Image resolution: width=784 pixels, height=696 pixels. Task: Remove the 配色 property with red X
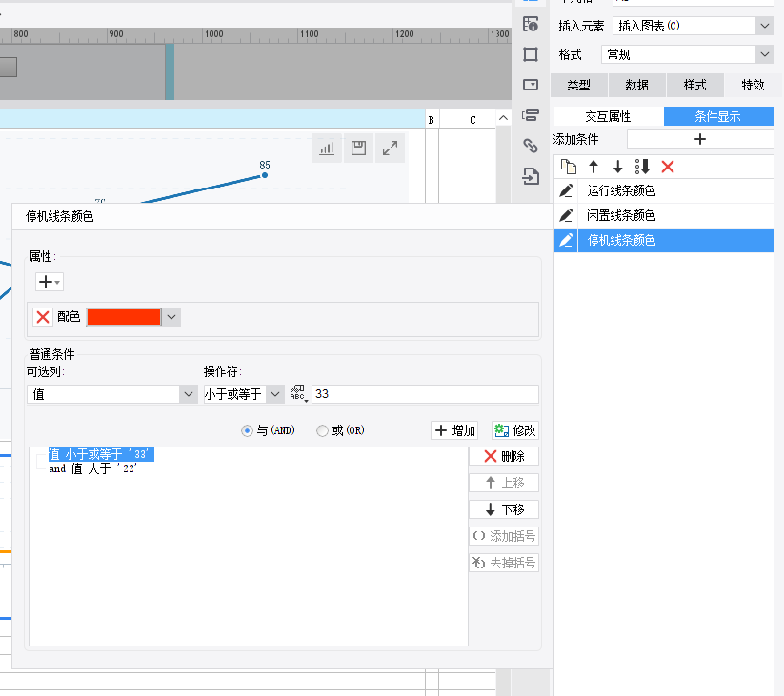pos(43,317)
